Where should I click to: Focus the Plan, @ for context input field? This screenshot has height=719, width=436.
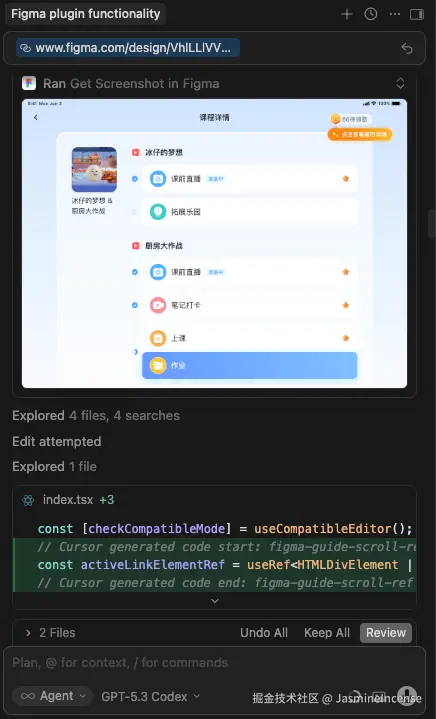pos(214,663)
